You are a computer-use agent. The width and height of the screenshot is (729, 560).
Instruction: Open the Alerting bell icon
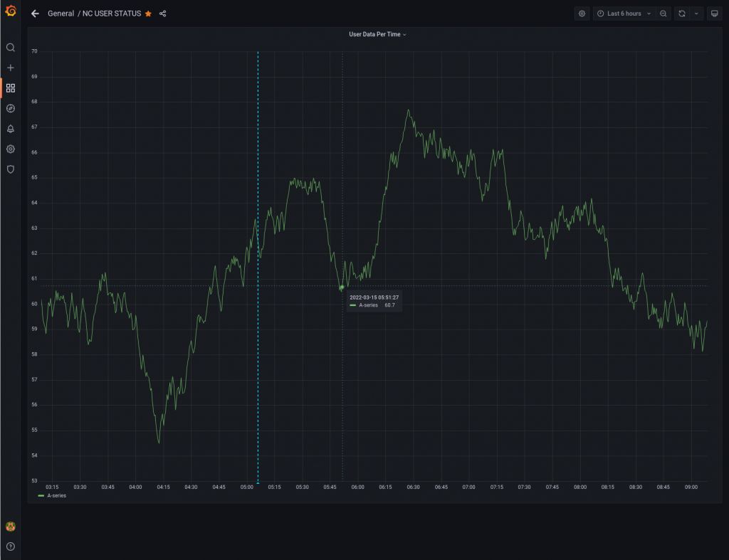click(10, 129)
